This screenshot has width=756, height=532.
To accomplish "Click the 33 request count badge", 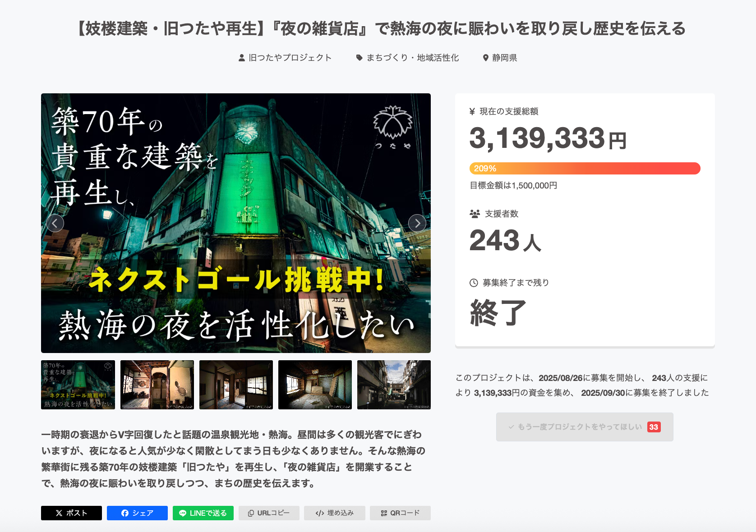I will click(654, 427).
